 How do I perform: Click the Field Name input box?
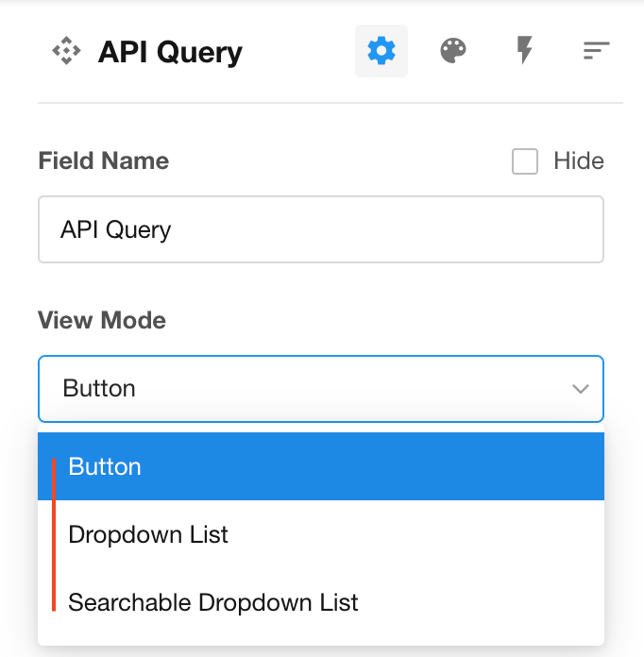(x=321, y=229)
